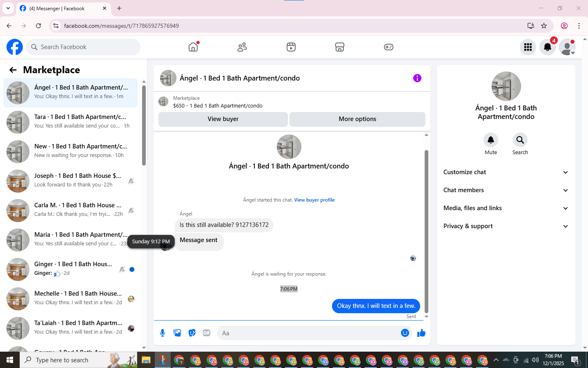This screenshot has width=588, height=368.
Task: Open the Facebook menu grid icon
Action: tap(528, 47)
